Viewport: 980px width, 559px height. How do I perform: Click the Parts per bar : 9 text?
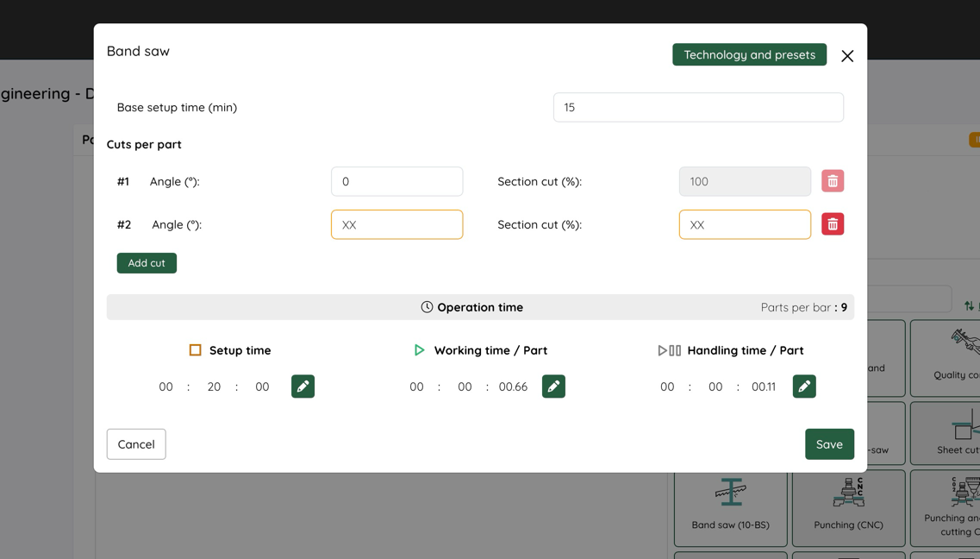click(804, 308)
